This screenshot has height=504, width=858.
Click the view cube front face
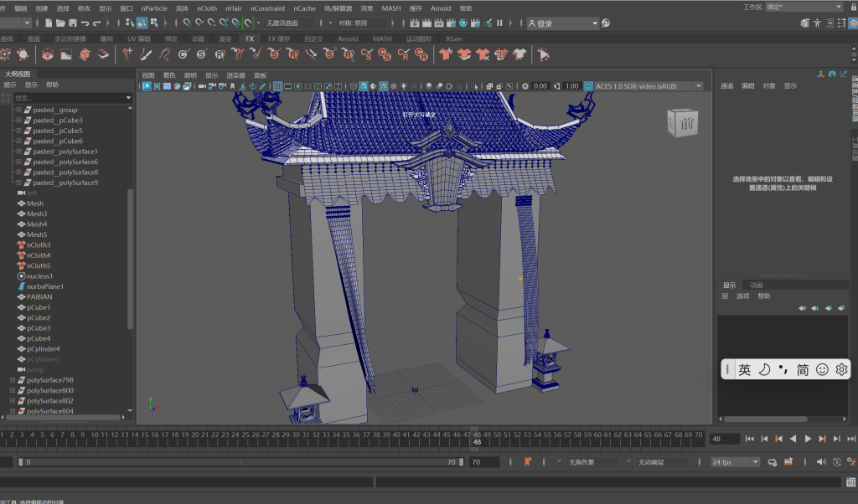point(685,123)
